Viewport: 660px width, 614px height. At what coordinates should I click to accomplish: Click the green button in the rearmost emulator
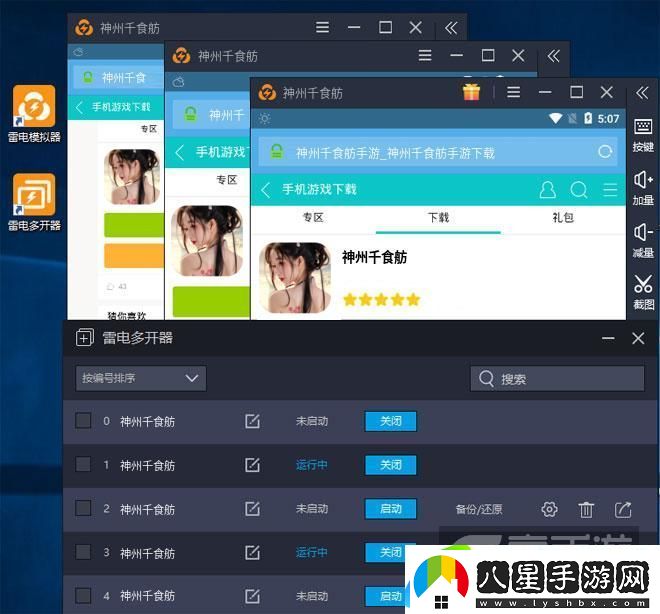134,225
